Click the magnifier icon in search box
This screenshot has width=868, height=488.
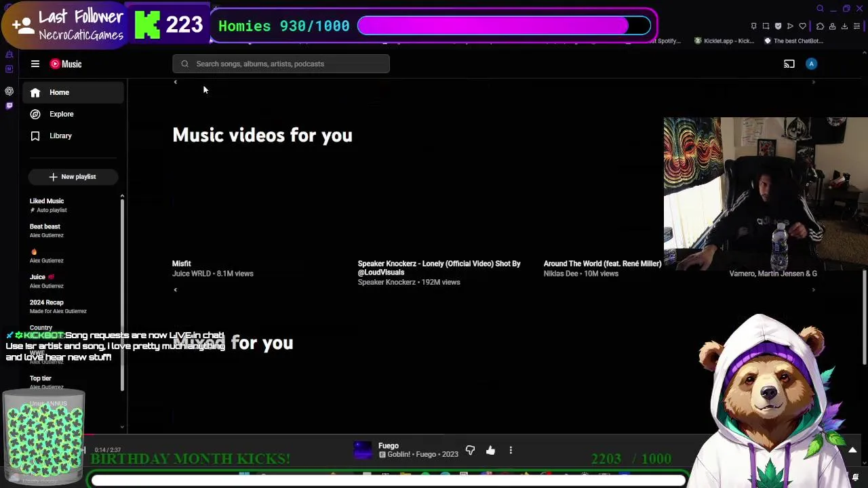tap(184, 64)
